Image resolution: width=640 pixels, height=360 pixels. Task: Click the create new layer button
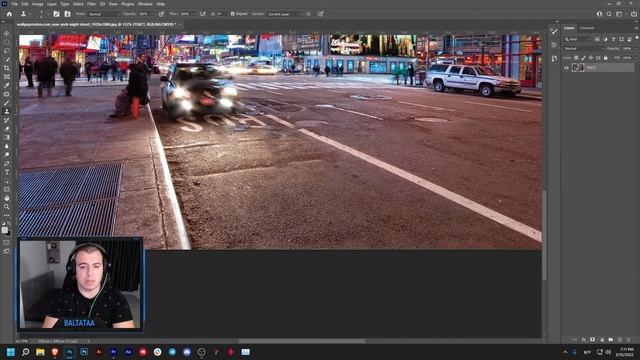coord(620,340)
